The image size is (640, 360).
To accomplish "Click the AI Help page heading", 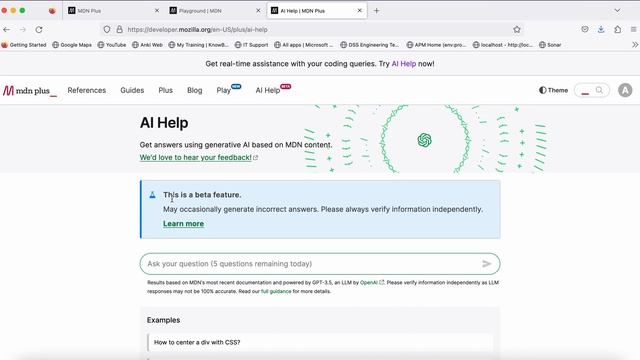I will click(x=164, y=123).
